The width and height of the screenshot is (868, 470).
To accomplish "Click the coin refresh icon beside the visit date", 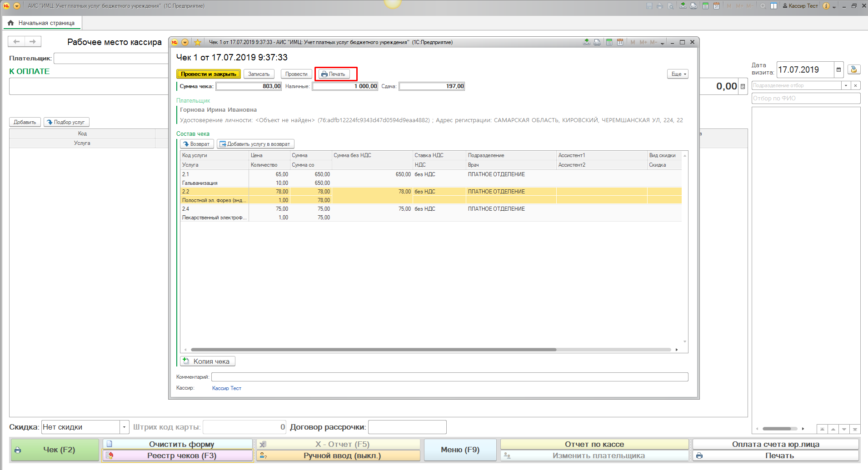I will coord(854,69).
